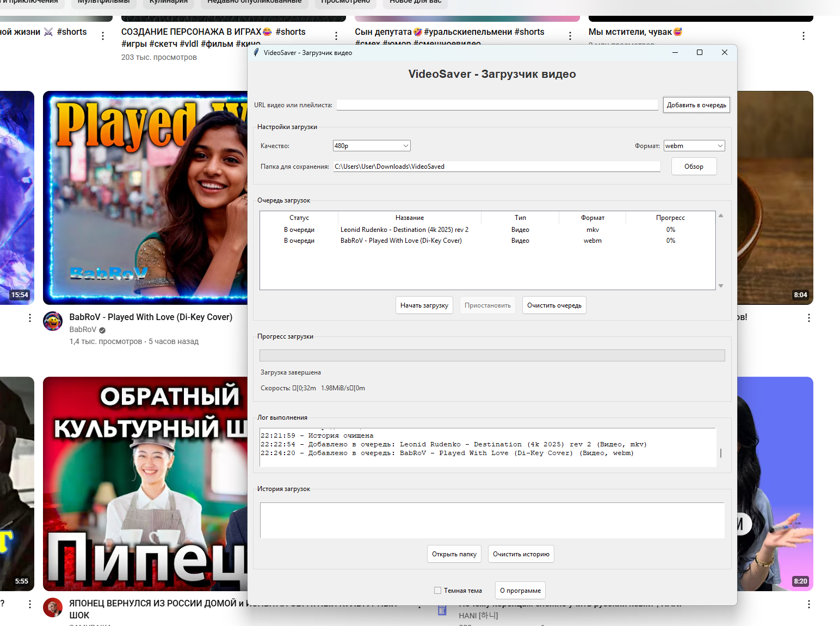Click Обзор to browse save folder
840x626 pixels.
[x=694, y=167]
